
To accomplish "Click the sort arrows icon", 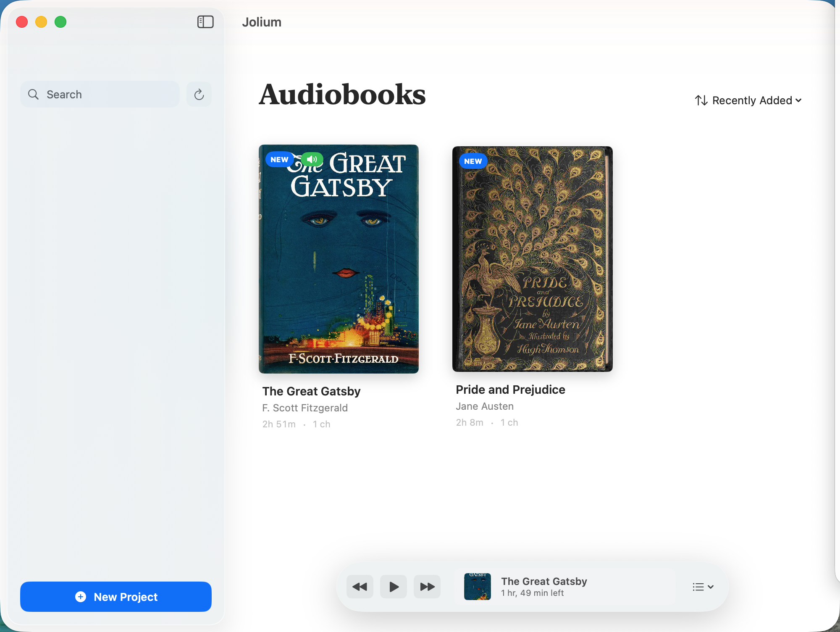I will pyautogui.click(x=701, y=100).
